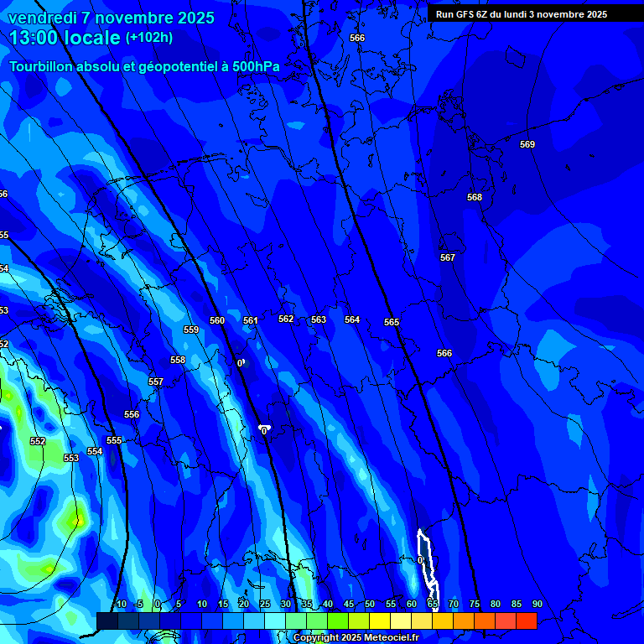Click the 569 contour label
644x644 pixels.
point(527,145)
